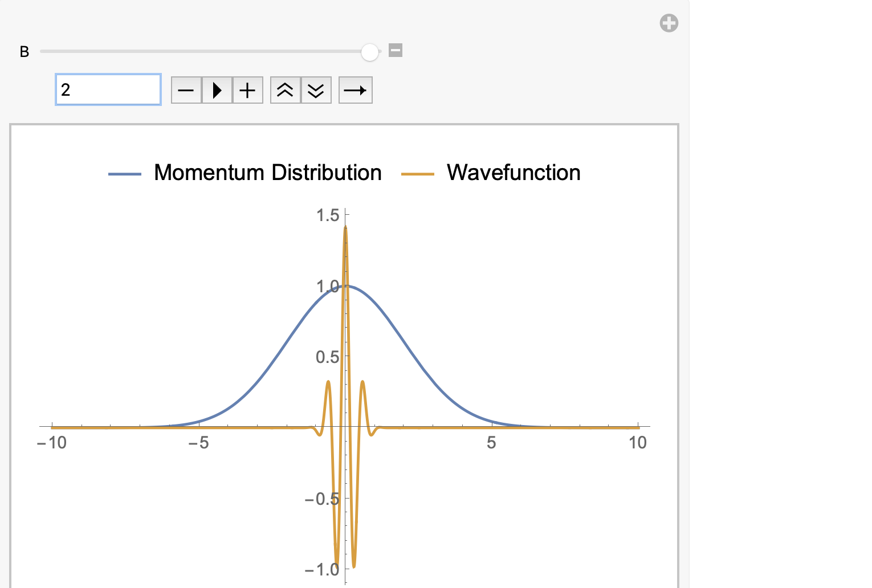This screenshot has width=872, height=588.
Task: Click the y-axis tick label 1.5
Action: (x=328, y=215)
